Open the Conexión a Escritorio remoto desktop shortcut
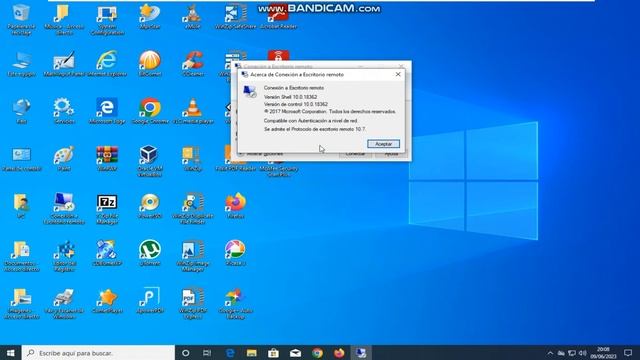640x360 pixels. pyautogui.click(x=64, y=209)
